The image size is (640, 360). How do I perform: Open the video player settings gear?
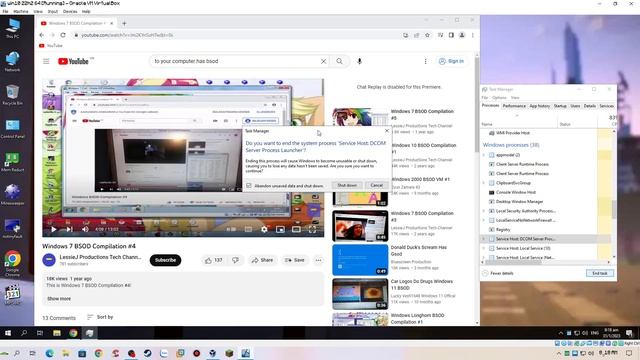264,229
